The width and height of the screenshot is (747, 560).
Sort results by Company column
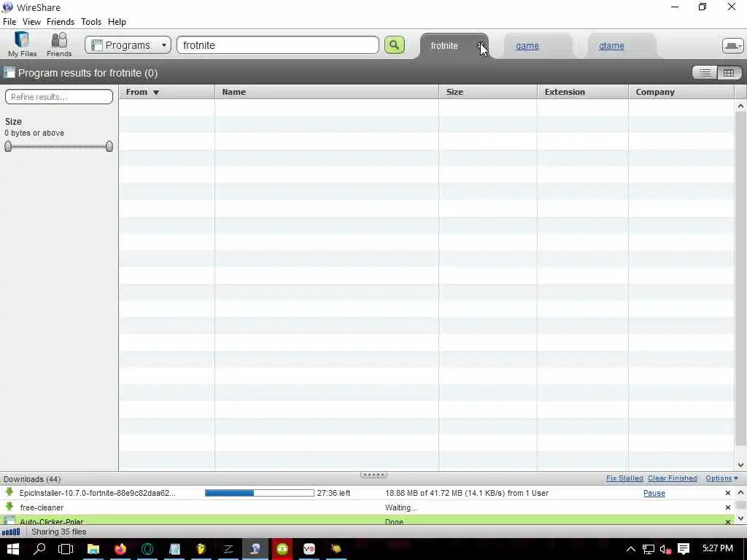[x=681, y=92]
